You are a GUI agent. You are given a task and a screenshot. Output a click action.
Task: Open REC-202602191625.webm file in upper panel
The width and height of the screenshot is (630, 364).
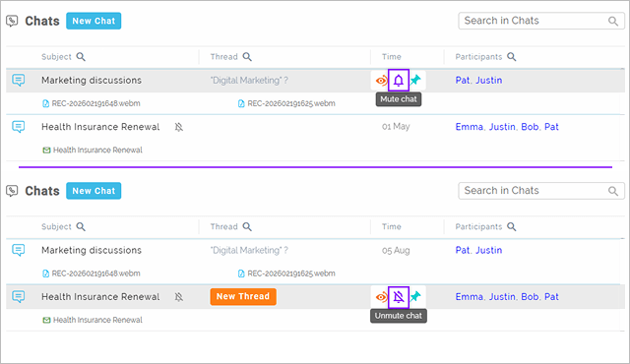[x=286, y=103]
